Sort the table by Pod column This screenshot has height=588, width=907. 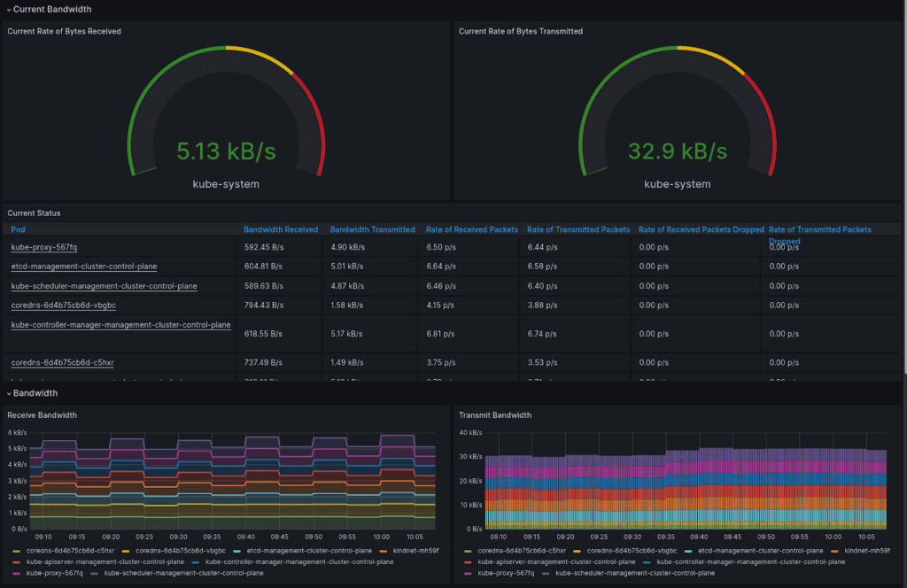18,229
